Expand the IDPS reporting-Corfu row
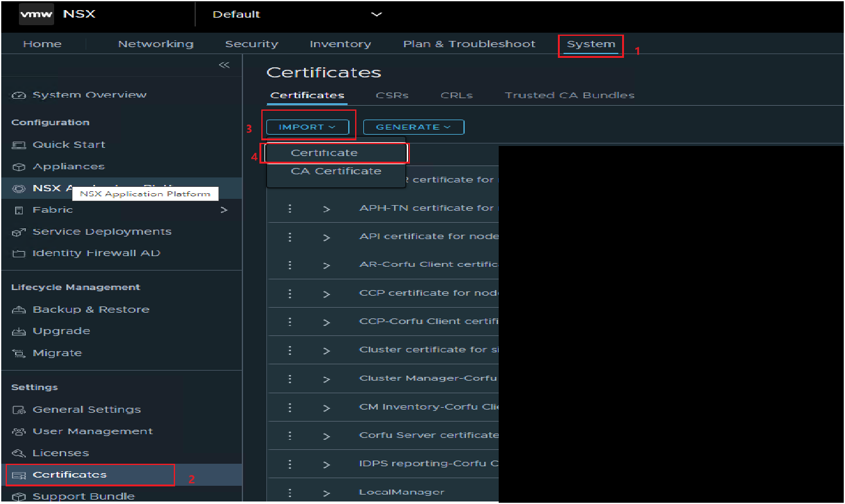This screenshot has height=504, width=845. 326,464
